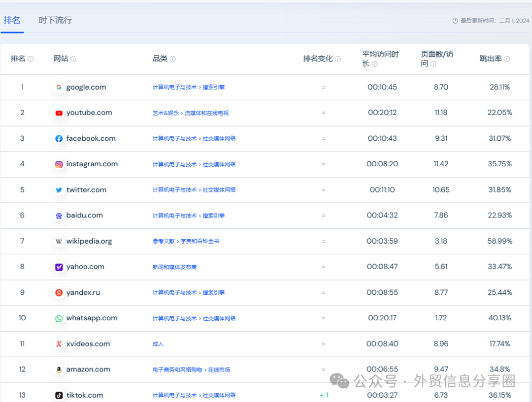Show info tooltip for 网站 column
The height and width of the screenshot is (402, 532).
click(73, 59)
